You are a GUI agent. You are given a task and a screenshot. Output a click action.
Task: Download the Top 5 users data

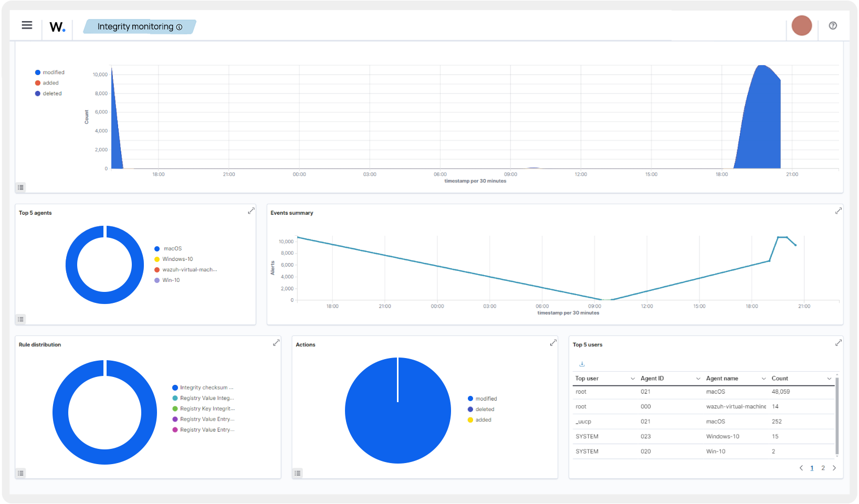coord(582,363)
